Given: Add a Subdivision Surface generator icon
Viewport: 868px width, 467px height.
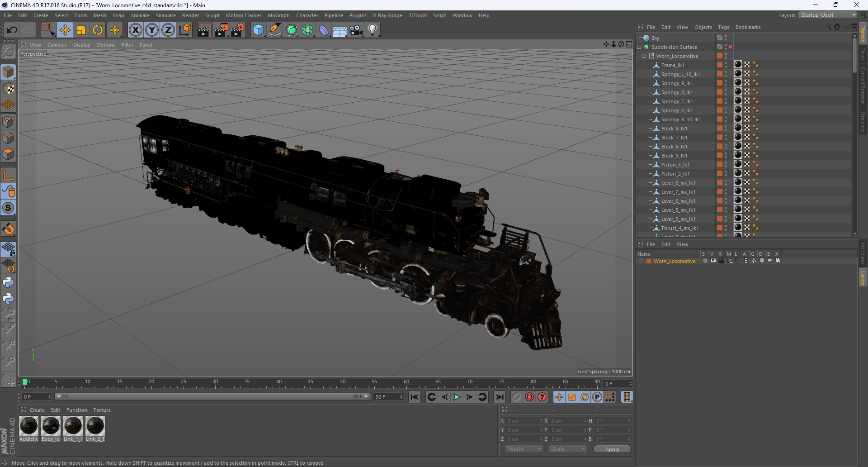Looking at the screenshot, I should 291,30.
